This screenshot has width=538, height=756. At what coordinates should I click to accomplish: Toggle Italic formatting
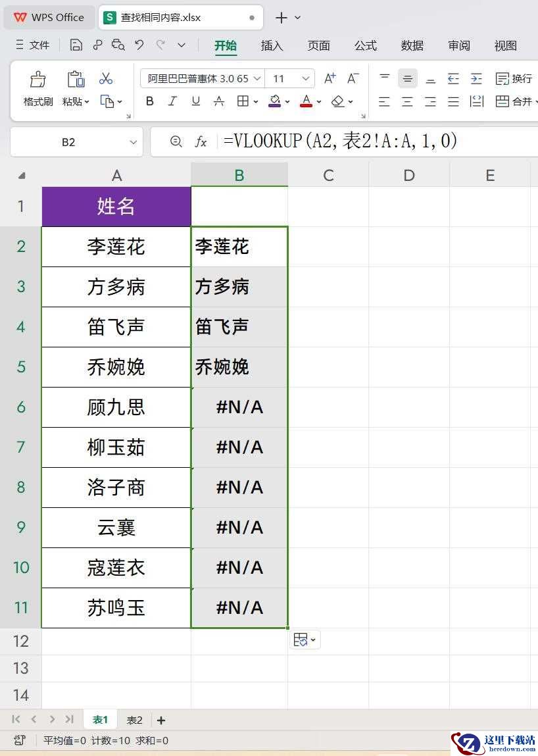(x=172, y=101)
